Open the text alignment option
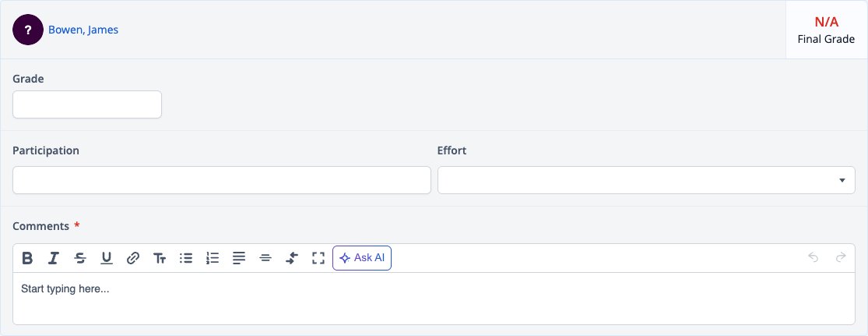The image size is (868, 336). (x=238, y=258)
